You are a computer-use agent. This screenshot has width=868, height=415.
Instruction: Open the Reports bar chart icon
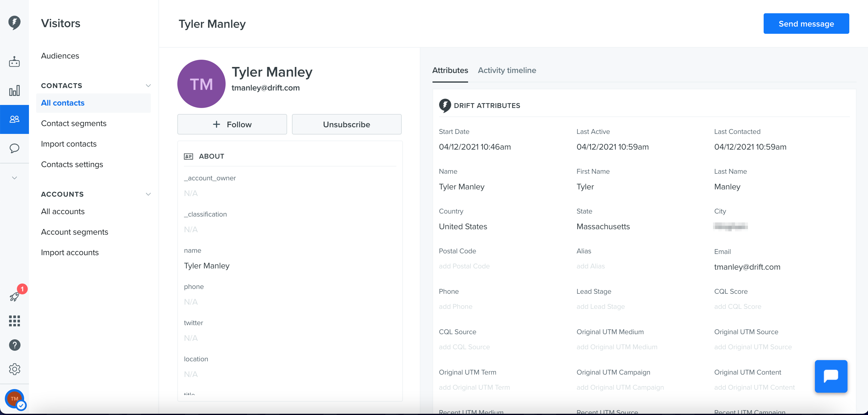tap(14, 90)
